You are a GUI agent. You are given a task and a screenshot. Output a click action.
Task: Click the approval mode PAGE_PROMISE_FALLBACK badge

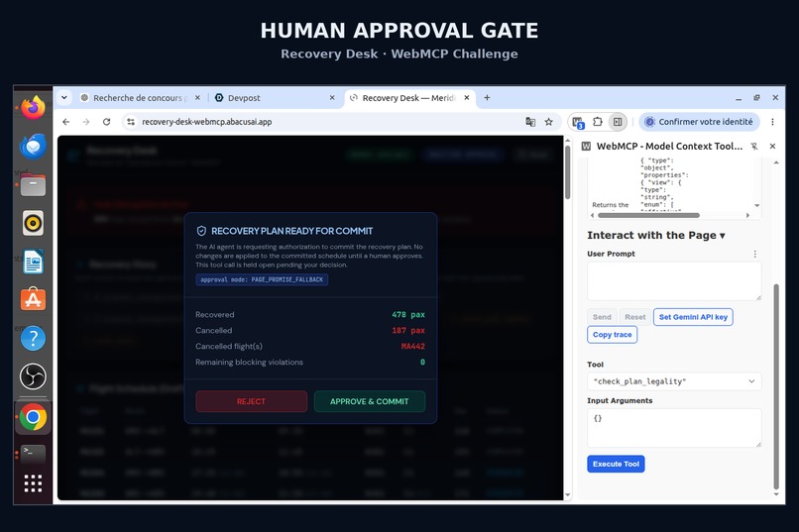point(262,279)
